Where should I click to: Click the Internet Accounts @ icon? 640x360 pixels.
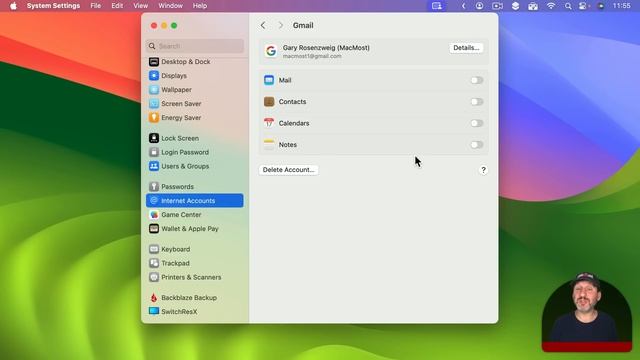pos(154,200)
